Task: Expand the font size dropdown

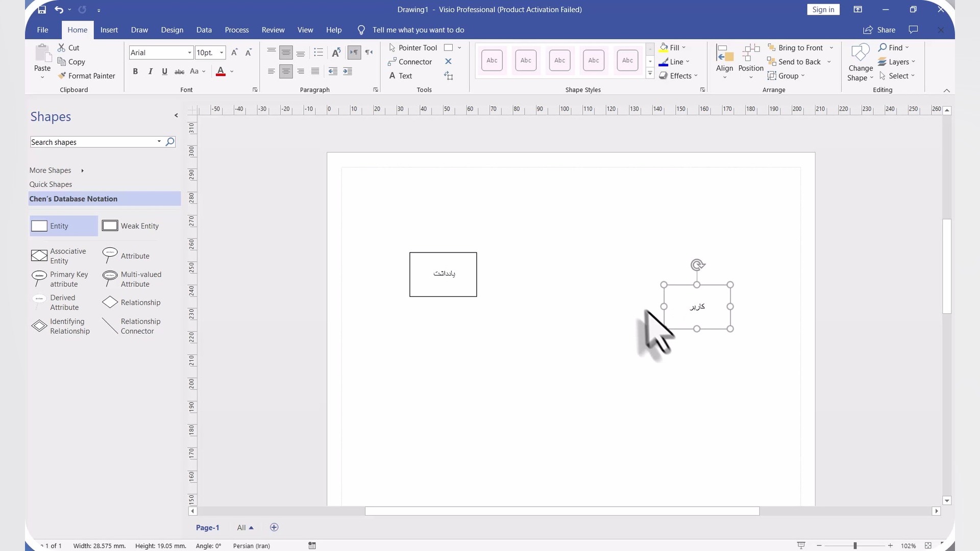Action: (x=222, y=53)
